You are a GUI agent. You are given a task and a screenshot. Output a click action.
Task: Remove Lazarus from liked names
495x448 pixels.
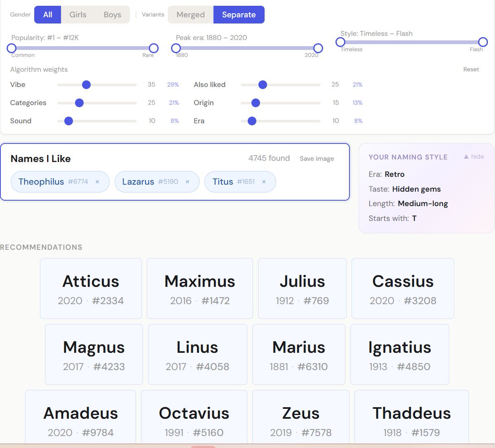(x=187, y=182)
